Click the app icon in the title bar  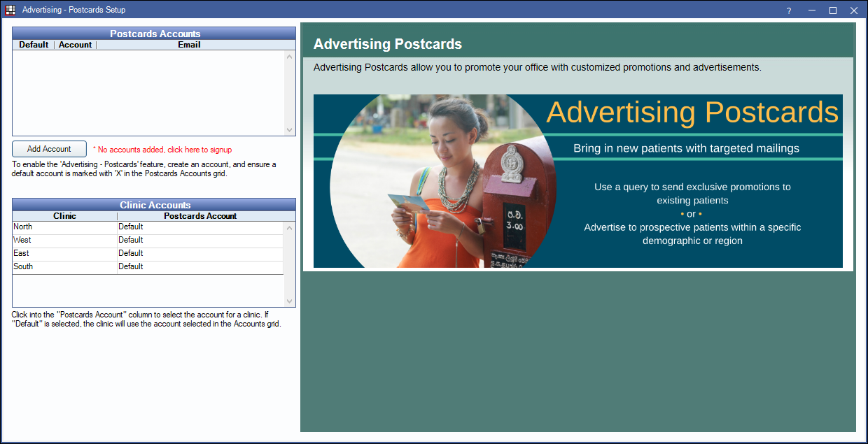coord(10,10)
